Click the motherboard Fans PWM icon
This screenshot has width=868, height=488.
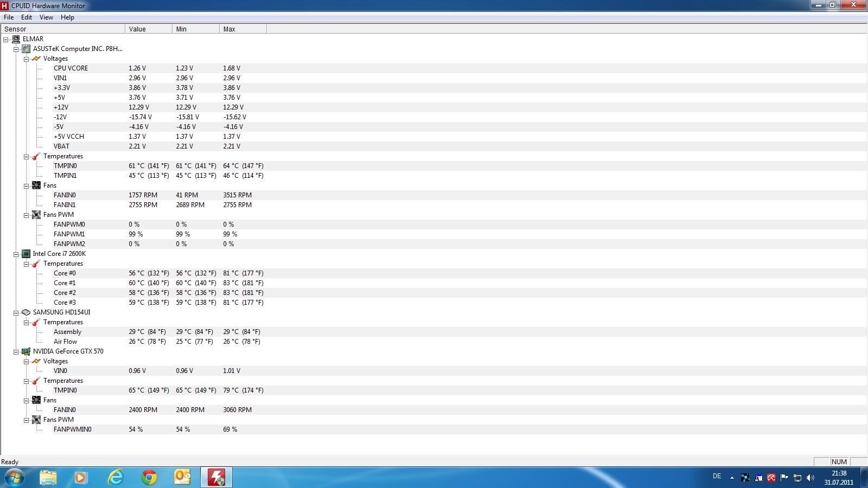pyautogui.click(x=36, y=215)
